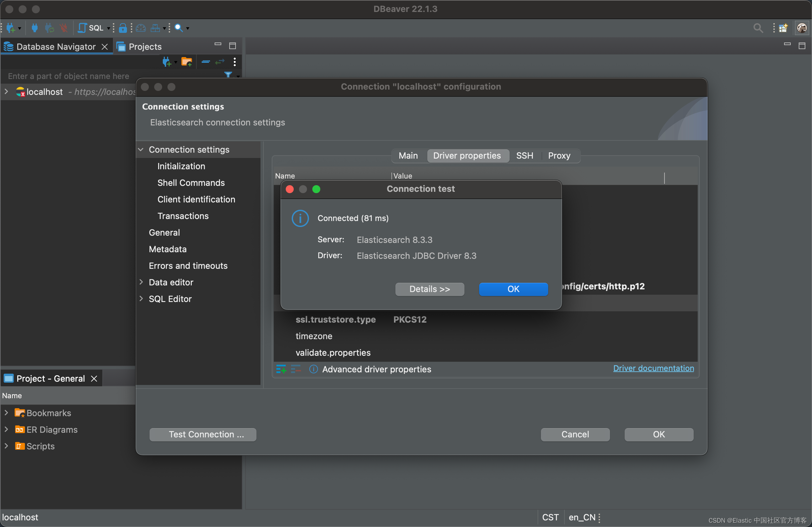Toggle link with editor in Database Navigator

coord(220,62)
